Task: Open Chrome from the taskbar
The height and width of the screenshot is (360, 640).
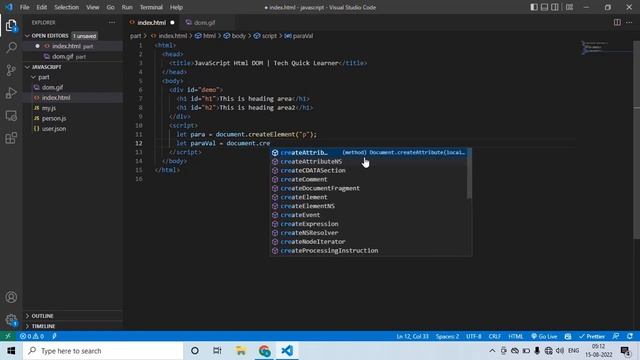Action: (264, 351)
